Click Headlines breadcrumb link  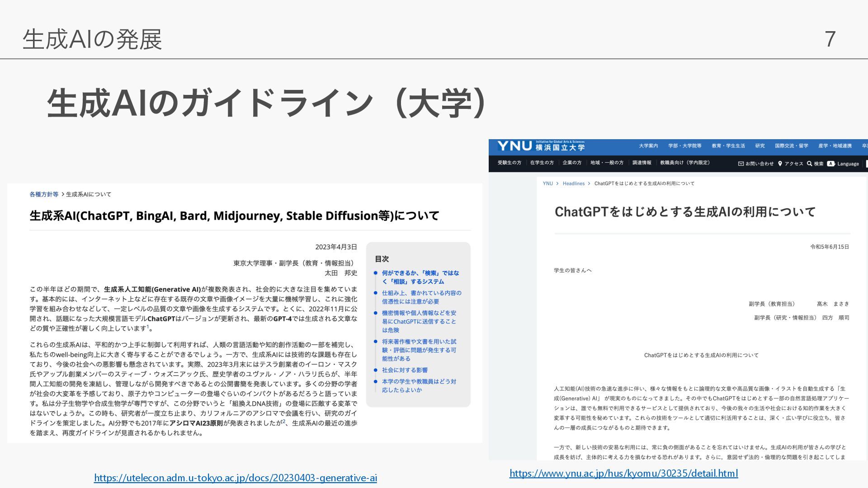point(573,183)
